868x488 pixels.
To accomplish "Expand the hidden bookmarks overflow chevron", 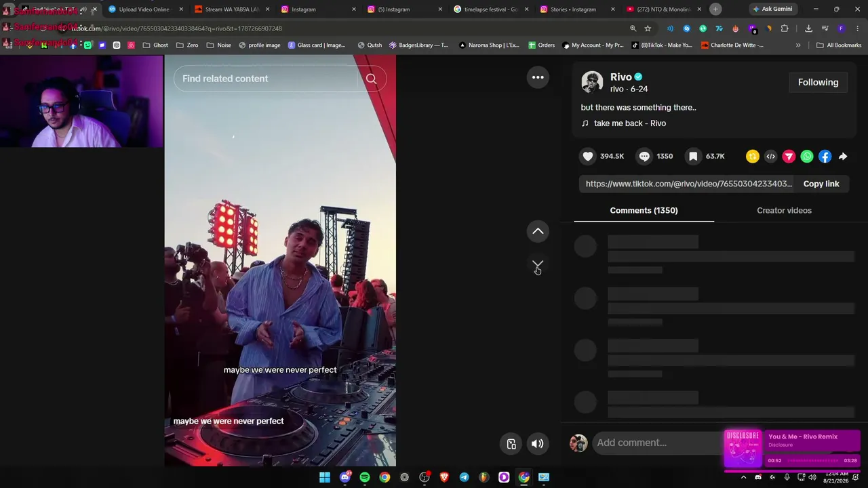I will click(798, 45).
